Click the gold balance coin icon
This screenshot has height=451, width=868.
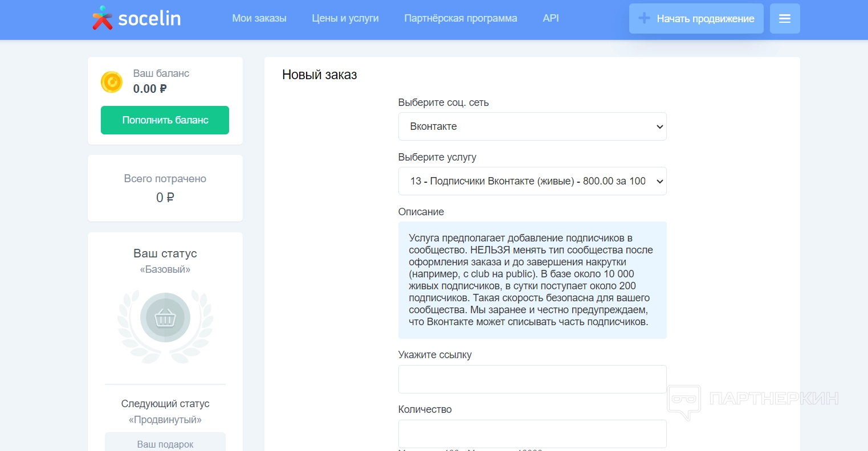[x=112, y=82]
